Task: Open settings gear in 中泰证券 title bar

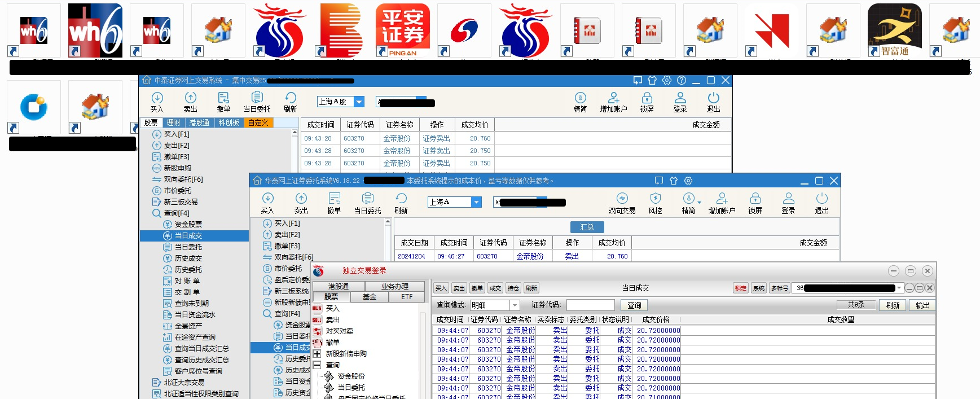Action: [x=667, y=80]
